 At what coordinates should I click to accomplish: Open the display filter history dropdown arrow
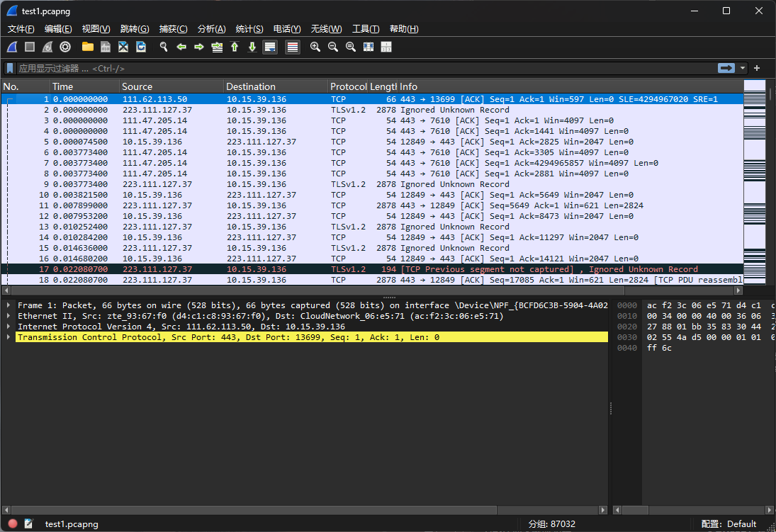(x=743, y=68)
